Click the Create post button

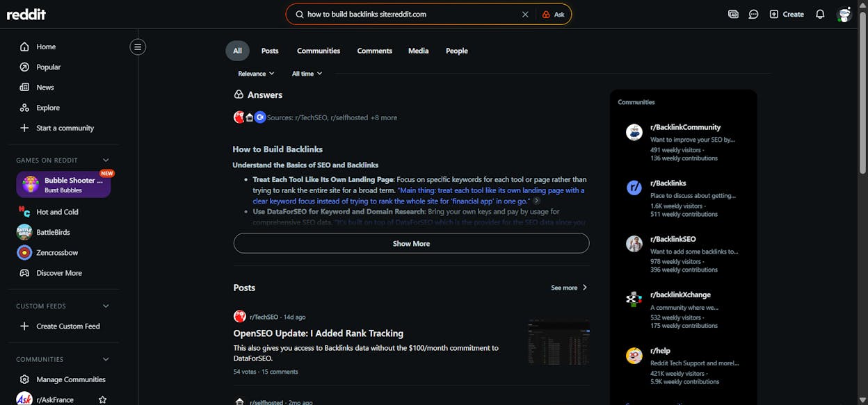pyautogui.click(x=787, y=14)
